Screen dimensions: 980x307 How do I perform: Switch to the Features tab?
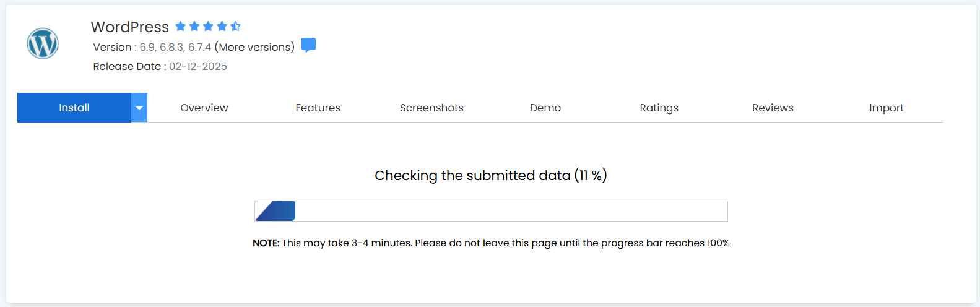[x=318, y=108]
